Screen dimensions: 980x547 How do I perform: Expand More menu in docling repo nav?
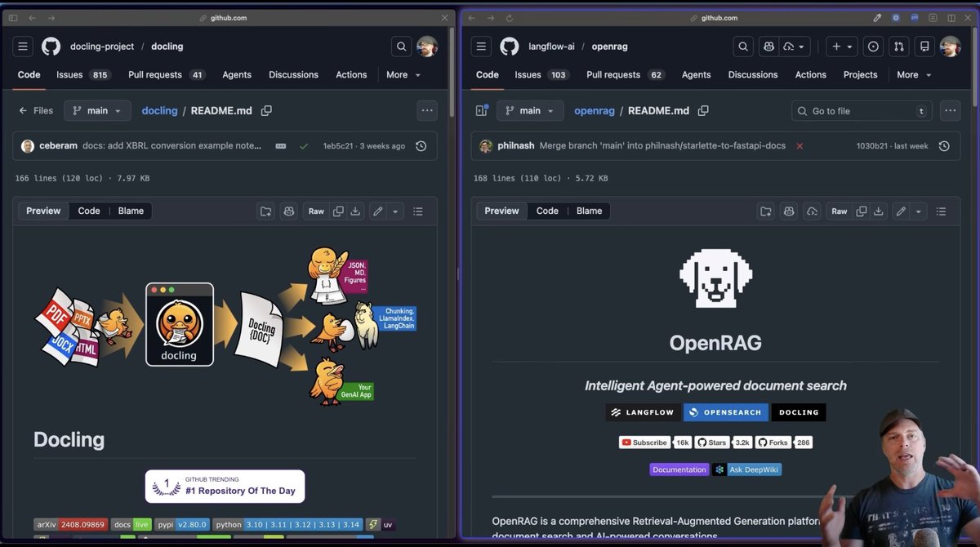pos(403,74)
